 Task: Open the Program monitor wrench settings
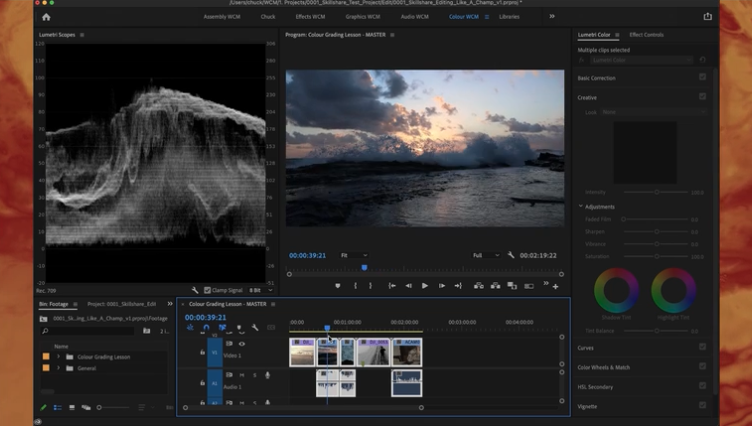(511, 255)
